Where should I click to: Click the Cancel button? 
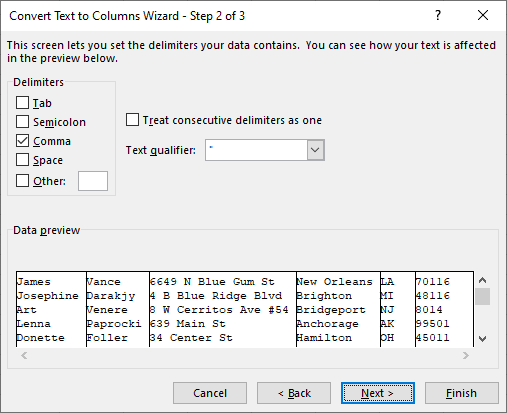(x=210, y=393)
